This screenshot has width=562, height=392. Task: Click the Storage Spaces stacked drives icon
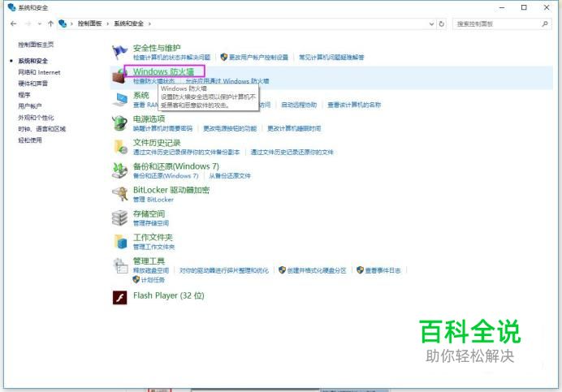(x=119, y=218)
